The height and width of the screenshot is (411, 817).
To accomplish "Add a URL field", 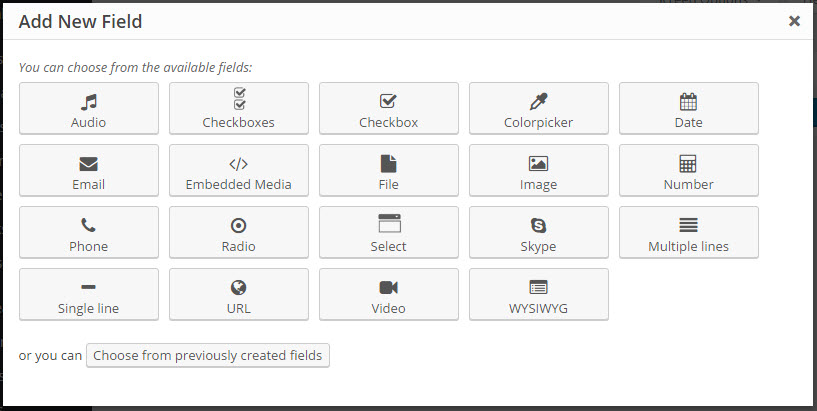I will [x=238, y=295].
